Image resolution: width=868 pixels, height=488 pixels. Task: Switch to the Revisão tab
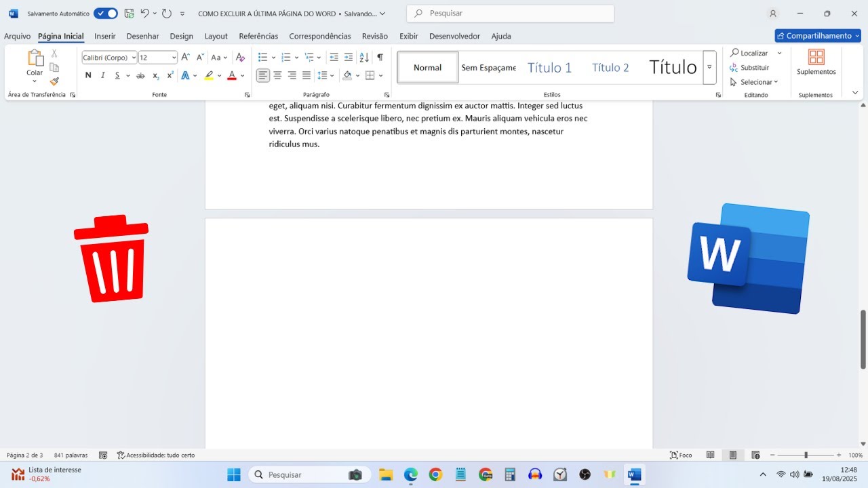pos(375,36)
